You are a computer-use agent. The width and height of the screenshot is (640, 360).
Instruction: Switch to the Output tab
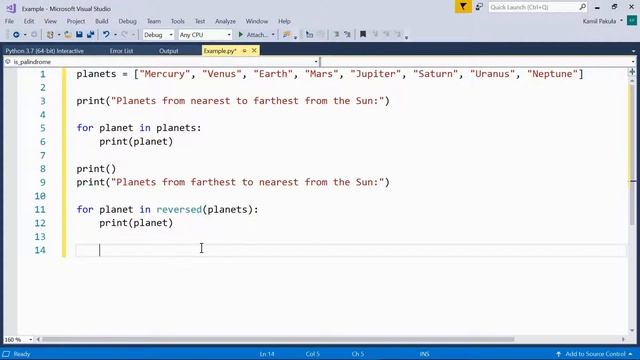(169, 51)
